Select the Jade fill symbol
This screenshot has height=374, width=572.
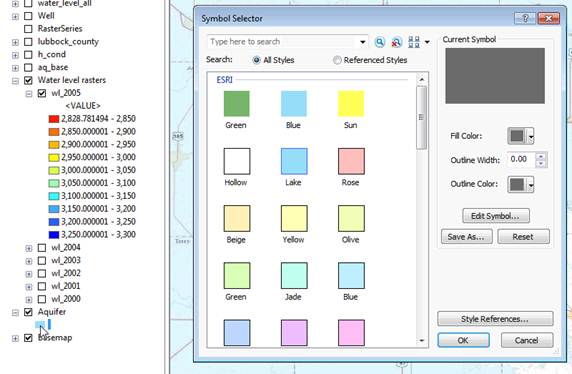294,275
